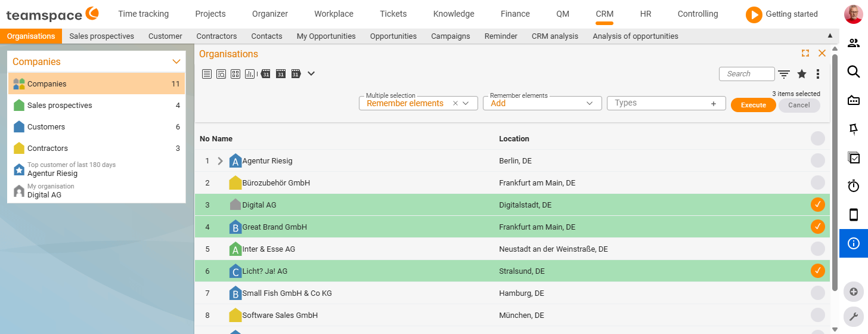This screenshot has width=868, height=334.
Task: Switch to the Opportunities tab
Action: pos(393,36)
